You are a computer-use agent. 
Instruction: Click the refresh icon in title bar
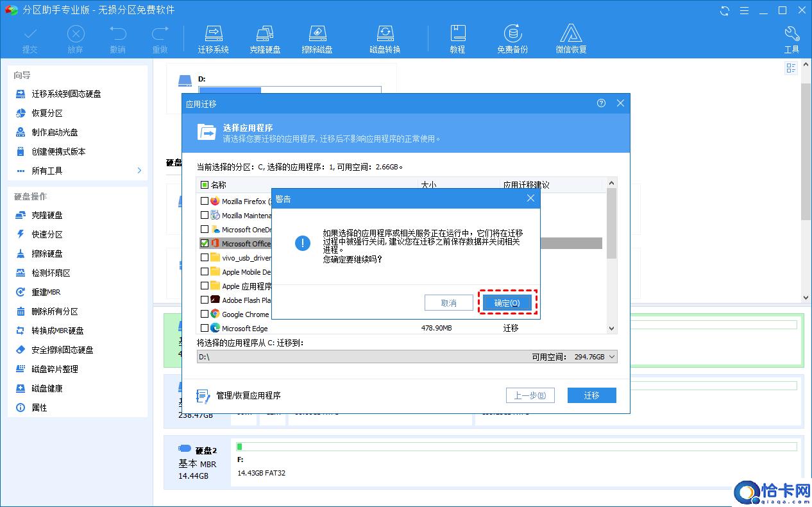(x=725, y=10)
